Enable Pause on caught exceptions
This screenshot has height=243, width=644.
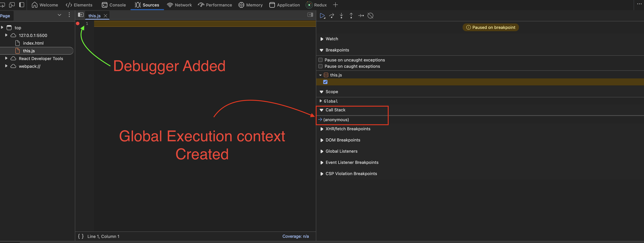click(320, 66)
